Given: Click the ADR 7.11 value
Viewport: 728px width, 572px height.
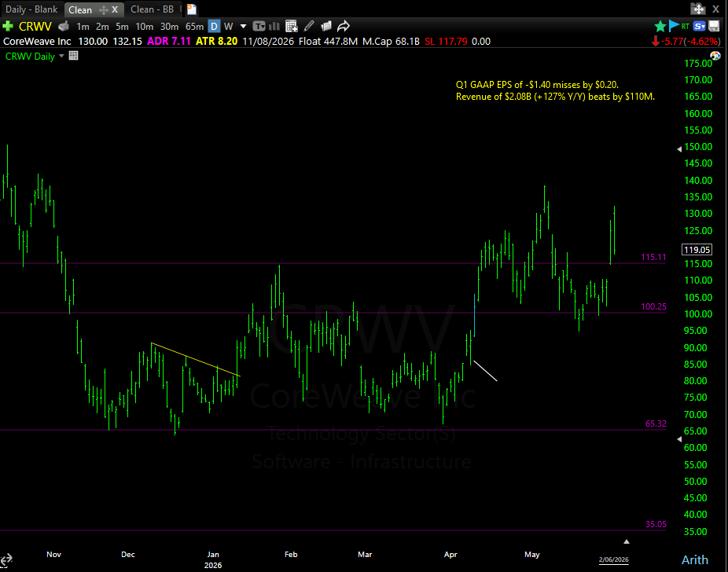Looking at the screenshot, I should 169,42.
